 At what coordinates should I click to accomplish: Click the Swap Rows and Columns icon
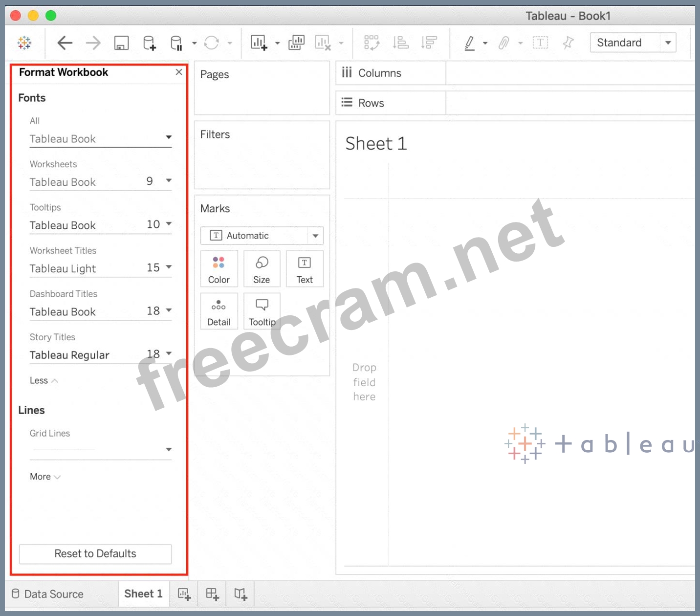click(372, 43)
